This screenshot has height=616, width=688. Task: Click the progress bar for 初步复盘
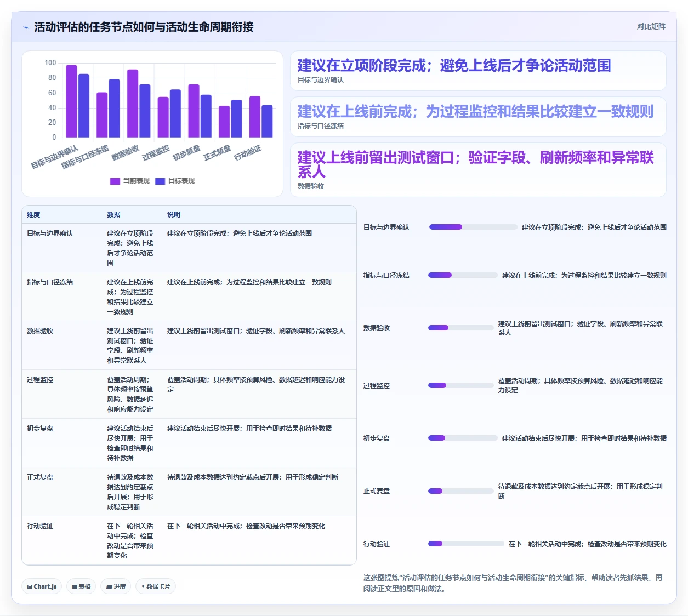coord(463,438)
